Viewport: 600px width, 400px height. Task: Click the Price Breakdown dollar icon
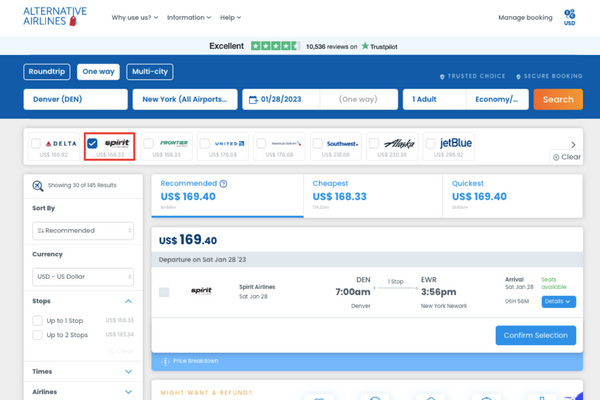tap(165, 361)
